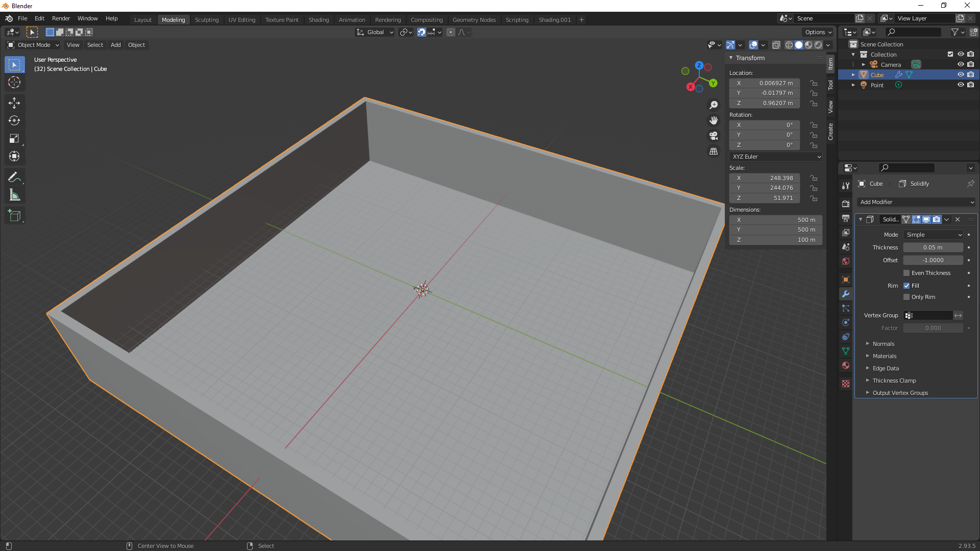Open the Object Data properties tab
This screenshot has height=551, width=980.
846,351
